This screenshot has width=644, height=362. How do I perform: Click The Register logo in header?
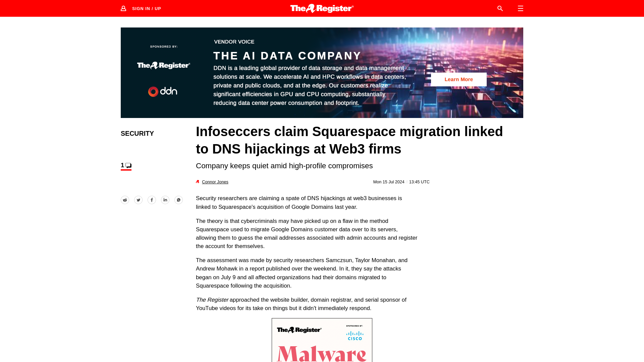click(x=322, y=8)
